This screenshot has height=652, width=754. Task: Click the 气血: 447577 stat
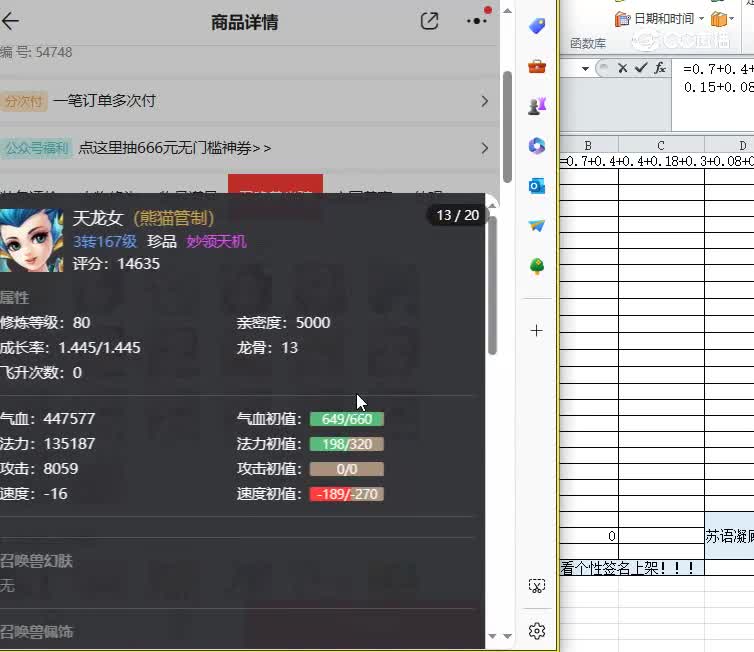tap(48, 419)
